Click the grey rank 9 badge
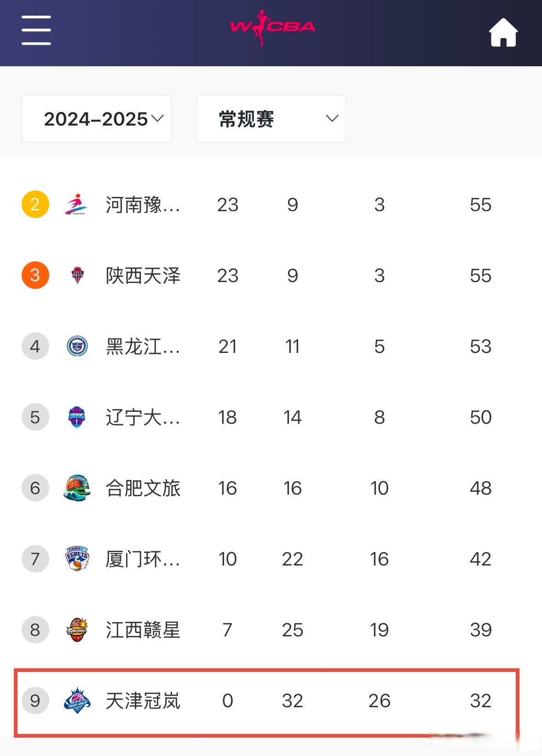 pos(35,700)
